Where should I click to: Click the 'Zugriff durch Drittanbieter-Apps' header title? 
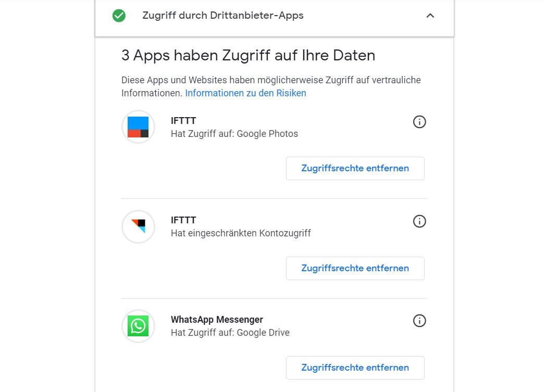coord(222,16)
